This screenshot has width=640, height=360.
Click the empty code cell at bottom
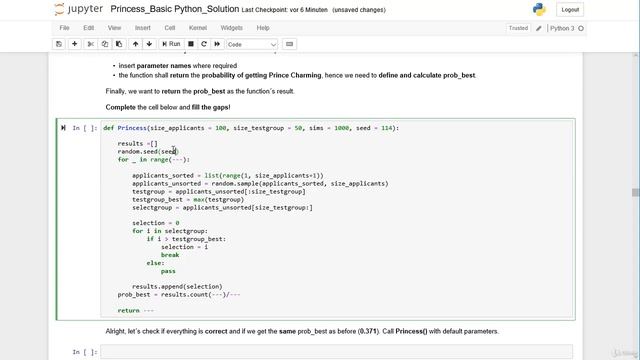click(x=336, y=352)
